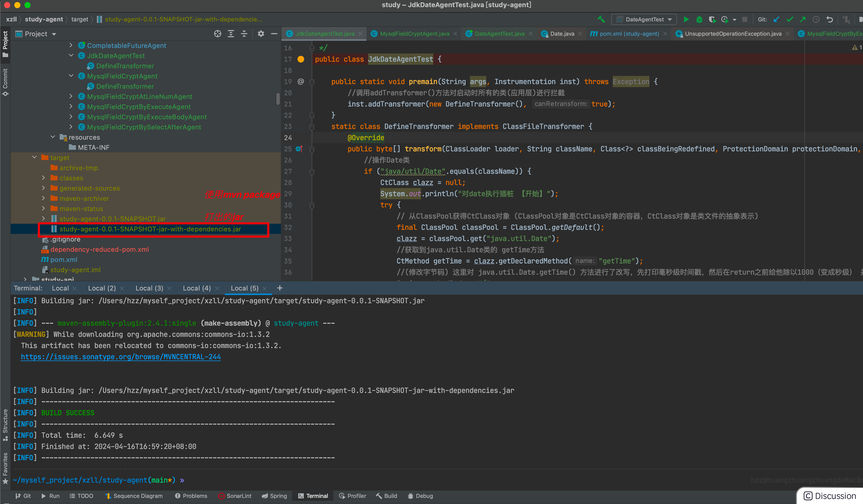Click Expand All icon in Project panel
The height and width of the screenshot is (504, 863).
(231, 34)
